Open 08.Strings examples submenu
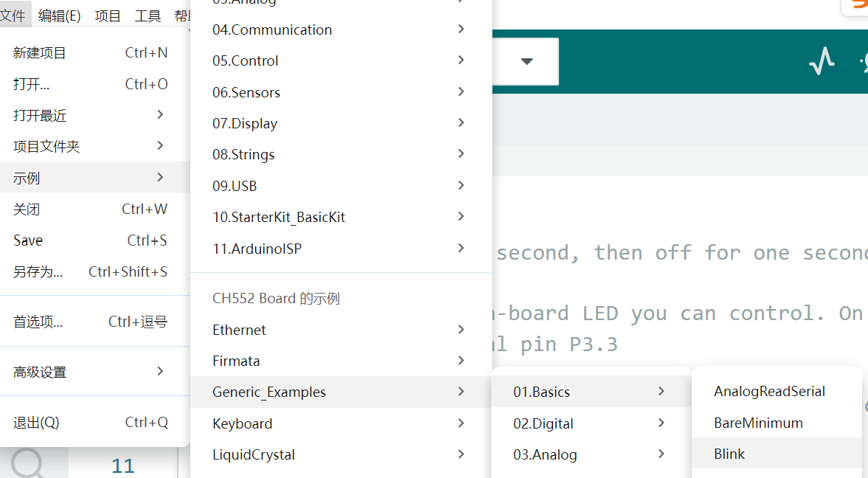 pos(341,154)
